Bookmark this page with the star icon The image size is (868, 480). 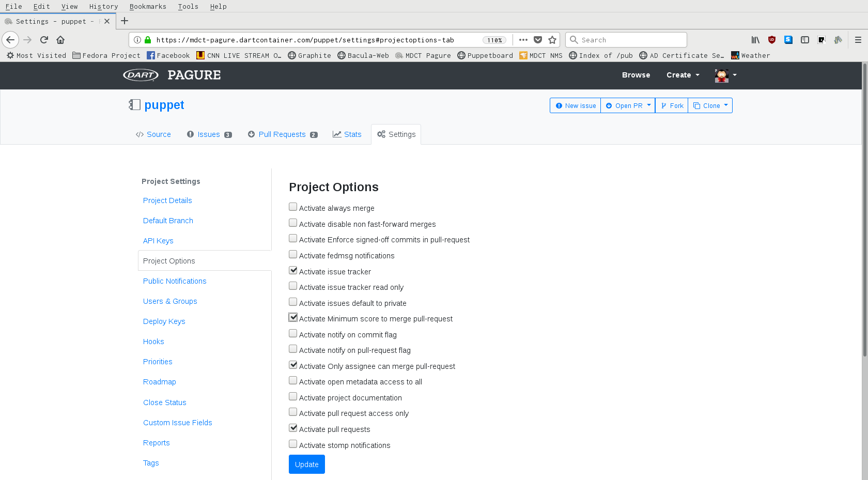[x=552, y=40]
